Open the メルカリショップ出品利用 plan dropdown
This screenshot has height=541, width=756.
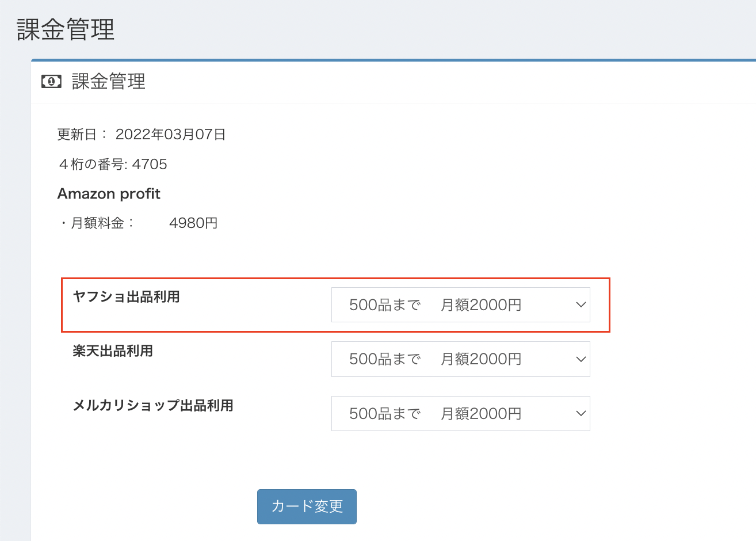[x=460, y=413]
